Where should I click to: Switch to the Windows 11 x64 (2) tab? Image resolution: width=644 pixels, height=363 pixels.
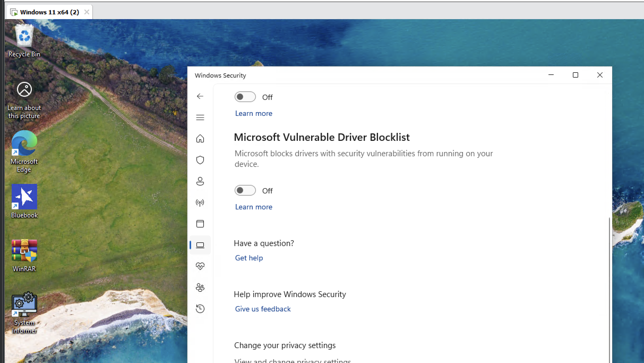[x=49, y=12]
